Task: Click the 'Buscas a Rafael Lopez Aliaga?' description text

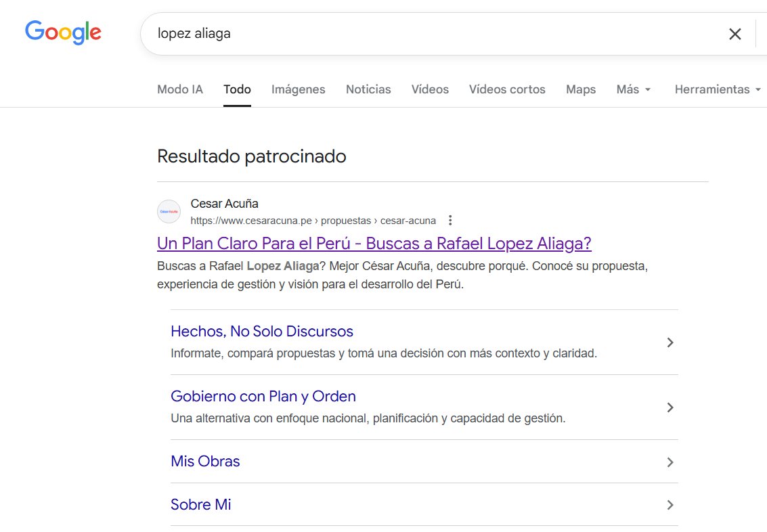Action: [402, 275]
